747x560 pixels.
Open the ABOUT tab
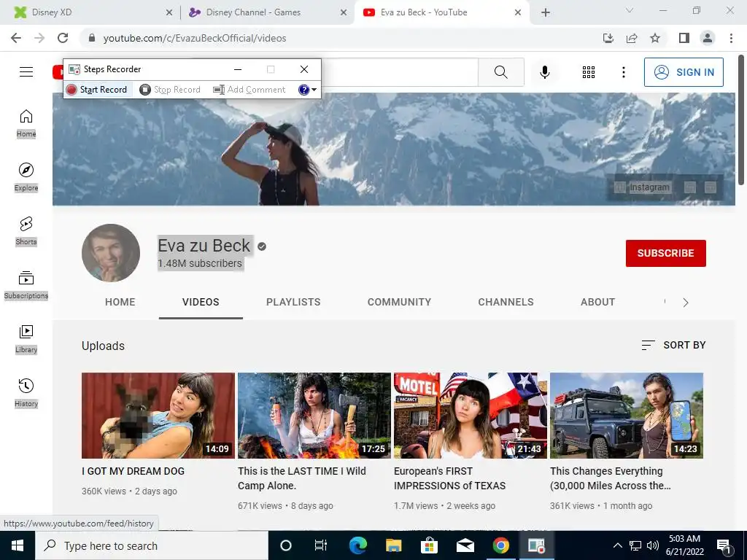click(x=598, y=302)
